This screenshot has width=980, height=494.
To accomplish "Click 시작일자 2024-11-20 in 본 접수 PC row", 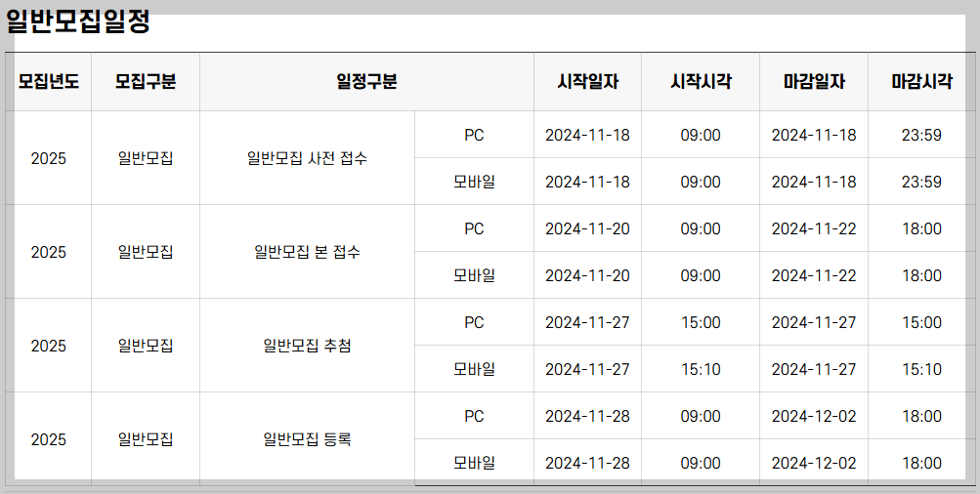I will (x=587, y=228).
